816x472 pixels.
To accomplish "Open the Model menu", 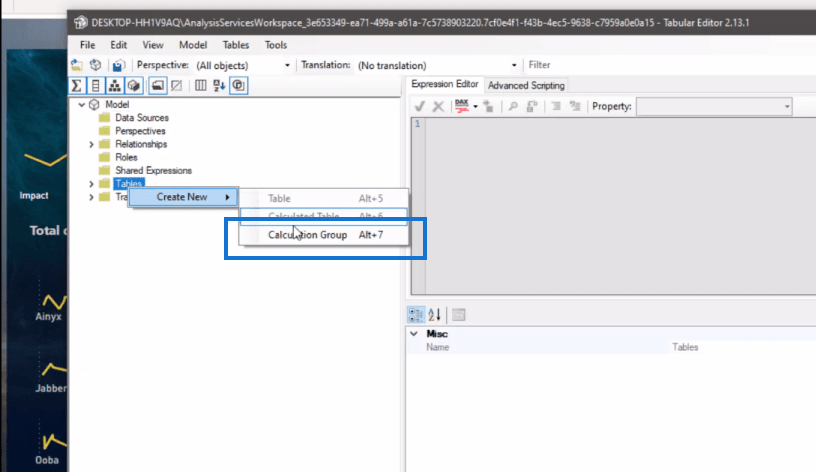I will [193, 45].
